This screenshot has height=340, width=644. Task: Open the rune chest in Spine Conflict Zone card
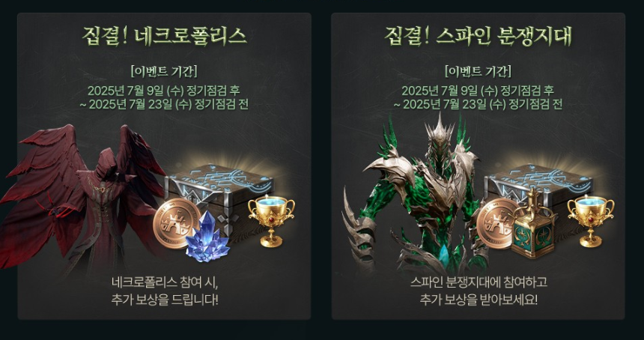[x=538, y=193]
